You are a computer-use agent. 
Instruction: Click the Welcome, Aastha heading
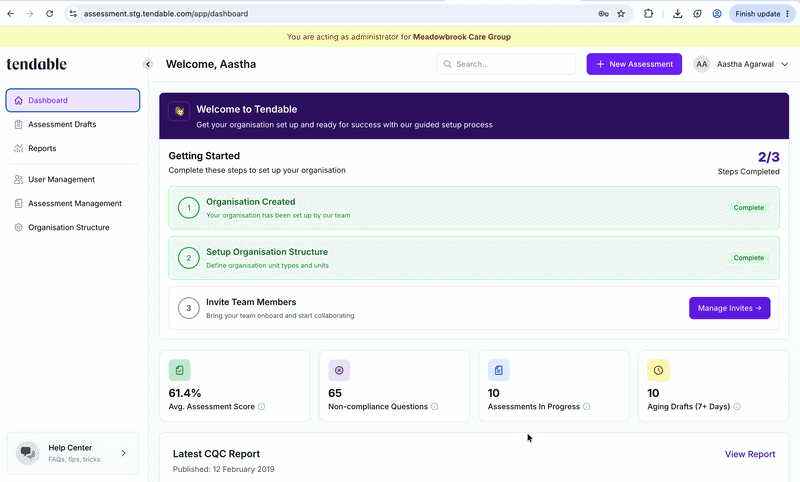coord(211,64)
